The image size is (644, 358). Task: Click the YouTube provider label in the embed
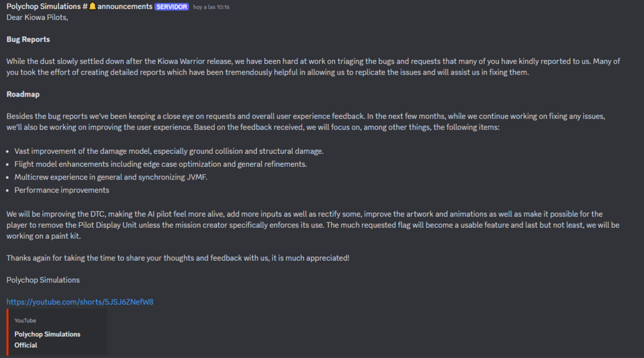tap(25, 321)
